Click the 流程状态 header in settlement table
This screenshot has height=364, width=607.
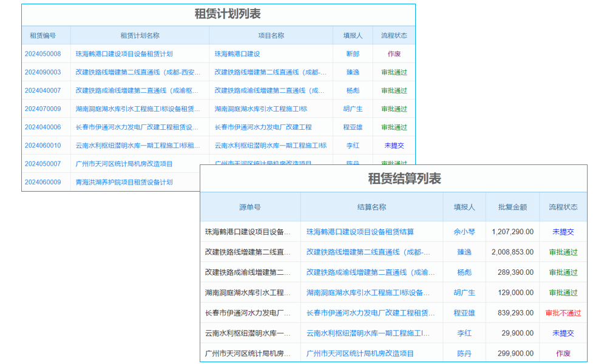point(563,207)
